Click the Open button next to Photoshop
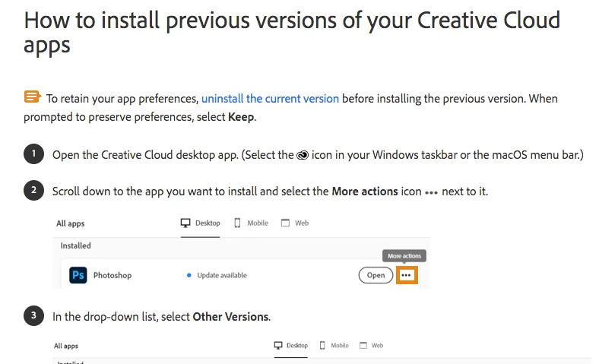This screenshot has height=364, width=599. [x=376, y=275]
